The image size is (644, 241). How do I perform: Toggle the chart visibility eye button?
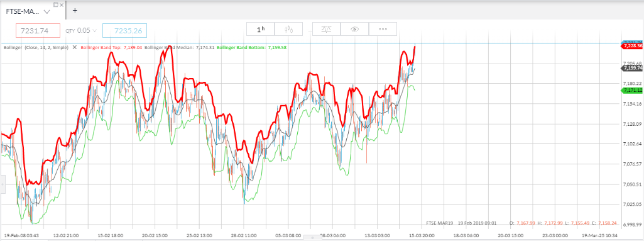(x=354, y=29)
